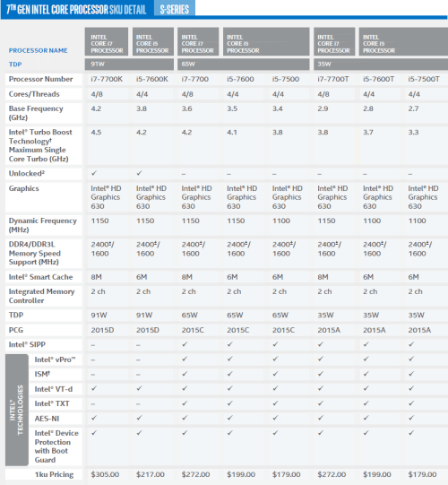This screenshot has width=448, height=485.
Task: Click the Intel Smart Cache row label
Action: pos(40,277)
